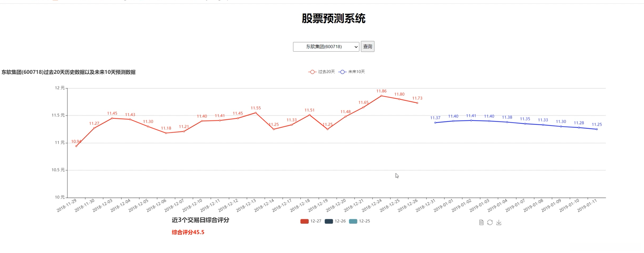Toggle the 未来10天 legend series
644x253 pixels.
tap(352, 72)
